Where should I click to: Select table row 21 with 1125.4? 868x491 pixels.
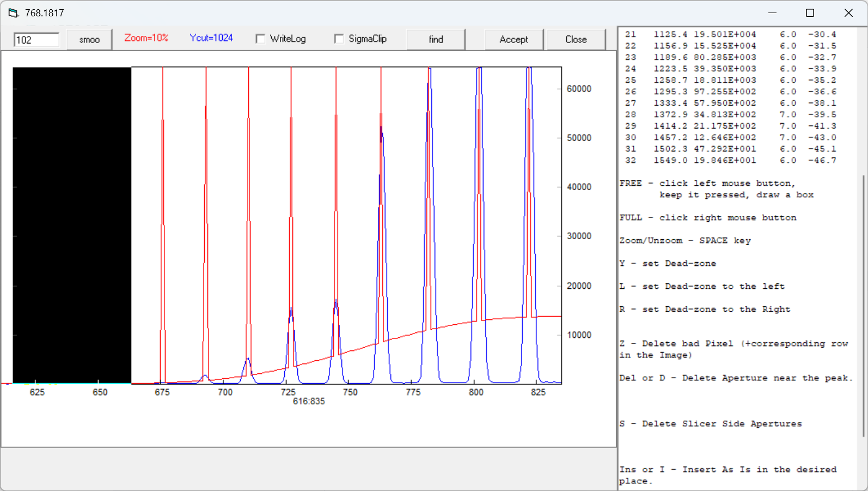(730, 34)
